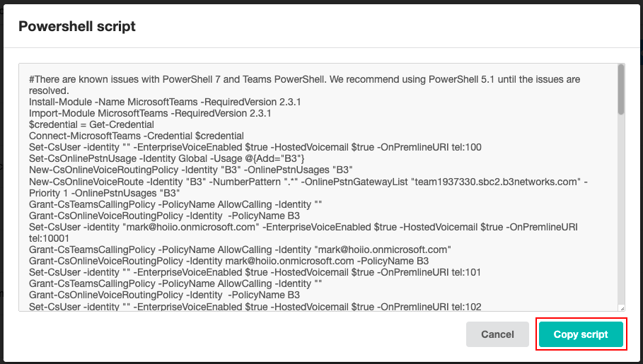
Task: Dismiss the dialog with Cancel
Action: pyautogui.click(x=497, y=334)
